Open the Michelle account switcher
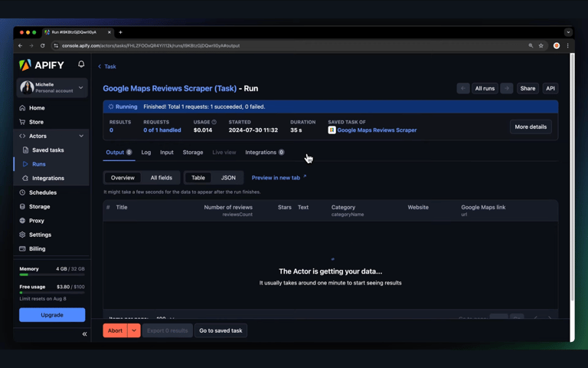Screen dimensions: 588x368 (52, 87)
